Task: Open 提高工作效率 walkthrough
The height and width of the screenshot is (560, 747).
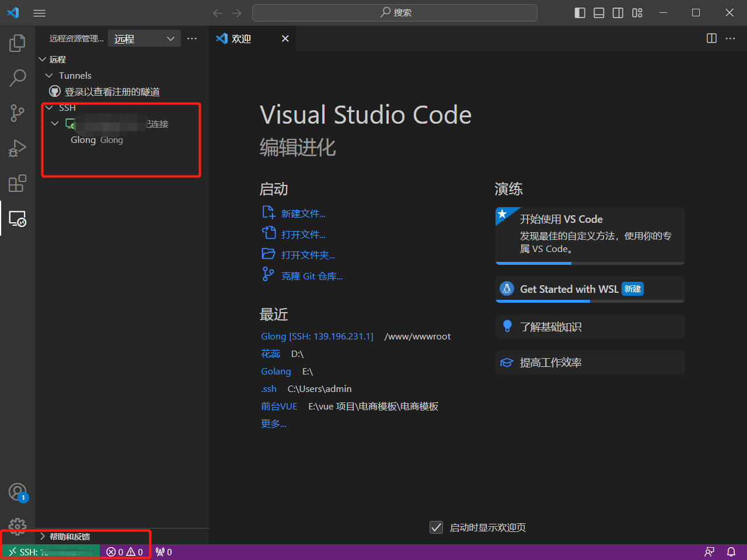Action: click(x=590, y=363)
